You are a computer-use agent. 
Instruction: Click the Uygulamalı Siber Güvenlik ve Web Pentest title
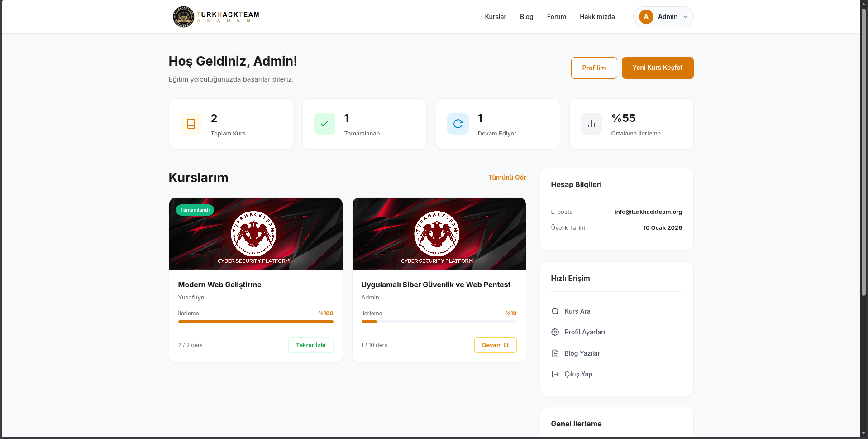click(436, 285)
